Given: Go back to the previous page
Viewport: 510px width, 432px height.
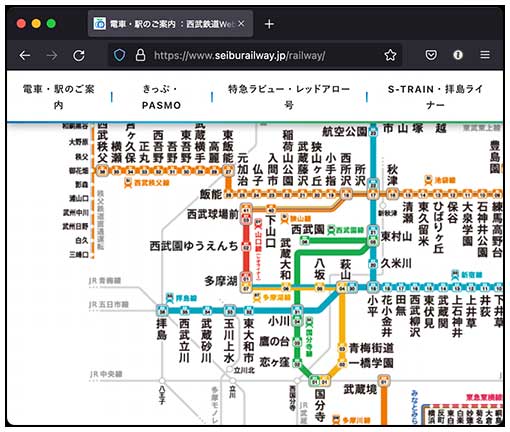Looking at the screenshot, I should 25,55.
